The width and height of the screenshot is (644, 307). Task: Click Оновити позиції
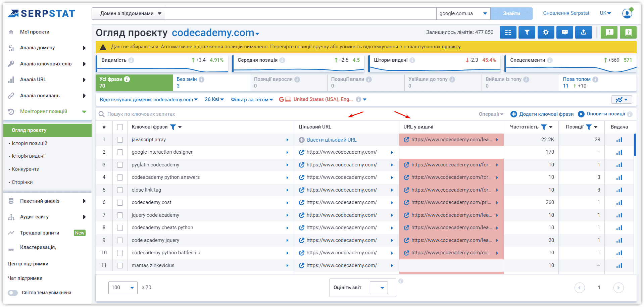(x=602, y=114)
